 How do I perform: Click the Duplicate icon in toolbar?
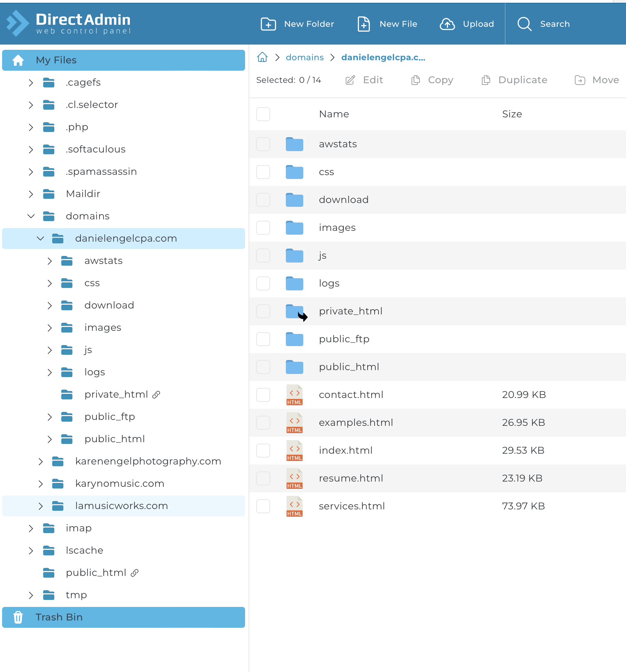coord(486,80)
